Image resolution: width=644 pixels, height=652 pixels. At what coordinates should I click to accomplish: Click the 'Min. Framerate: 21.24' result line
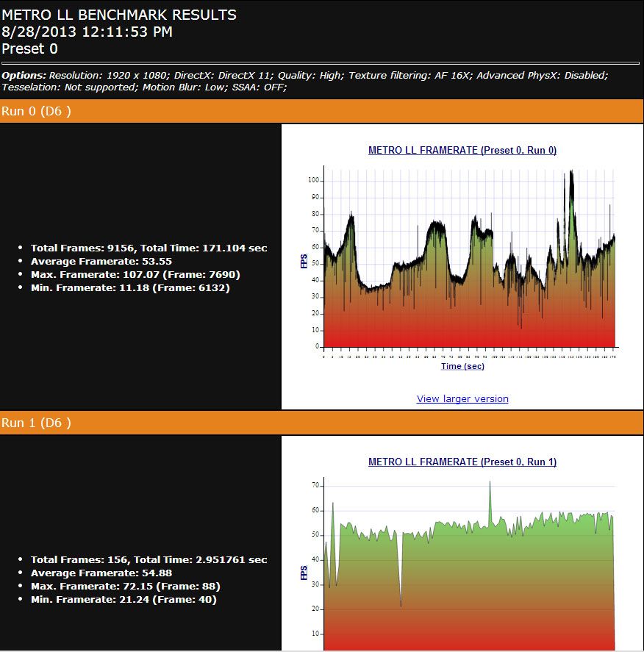point(124,599)
